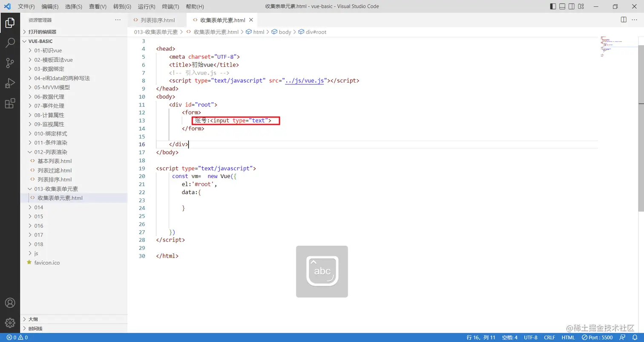Collapse the 013-收集表单元素 folder

tap(74, 189)
